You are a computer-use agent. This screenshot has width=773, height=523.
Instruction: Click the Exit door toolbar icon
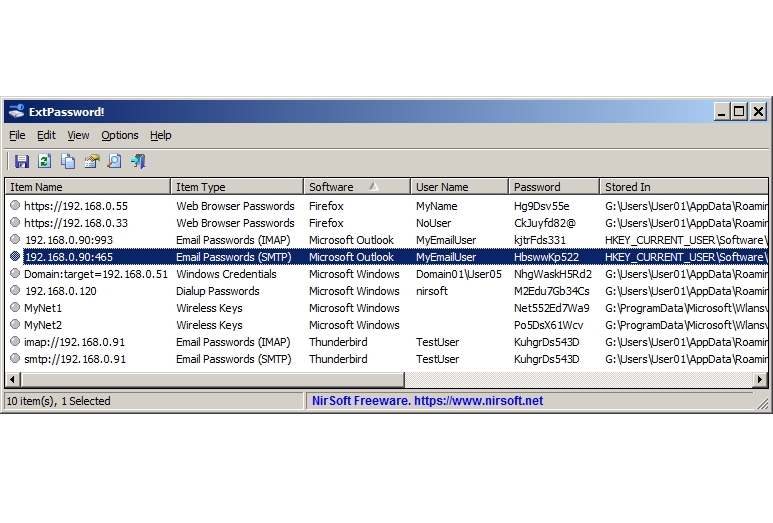tap(138, 161)
